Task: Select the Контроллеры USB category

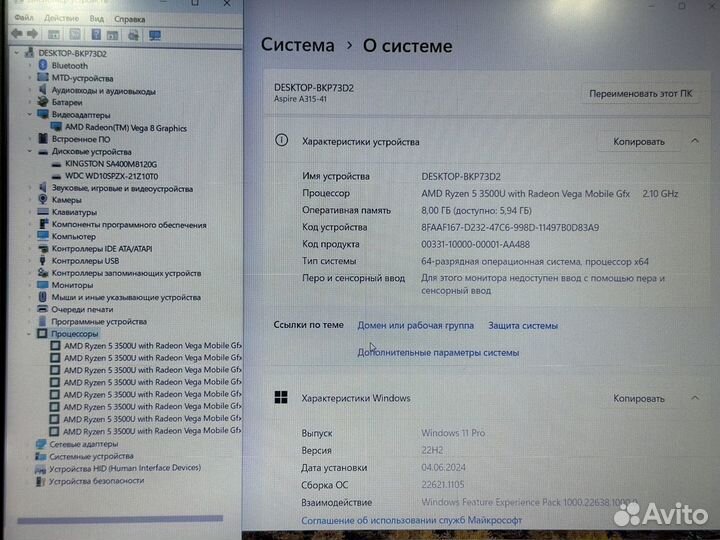Action: 85,261
